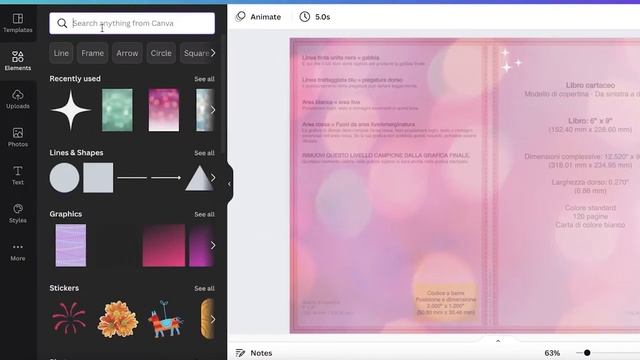Add the square shape
The height and width of the screenshot is (360, 640).
coord(98,178)
